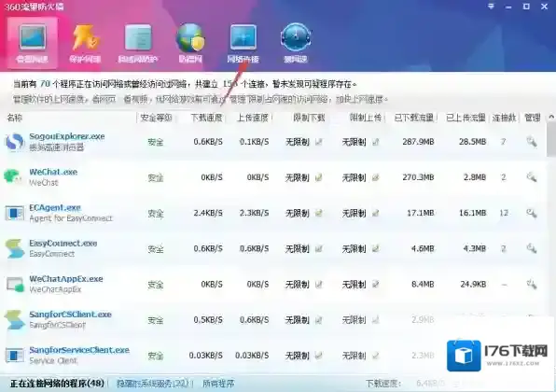Open the 测网速 speed test tab

coord(296,43)
